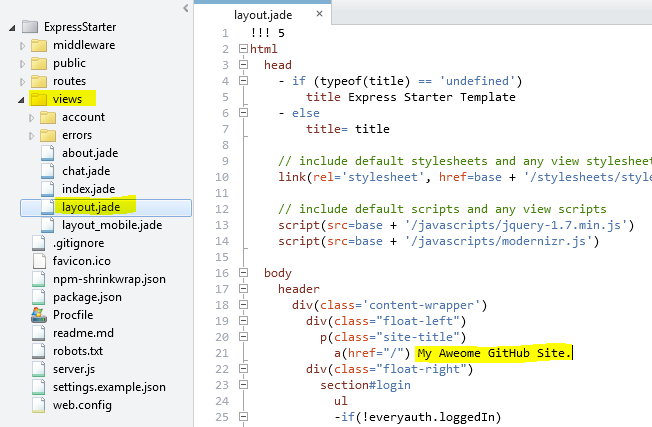
Task: Click the chat.jade file icon
Action: click(x=48, y=171)
